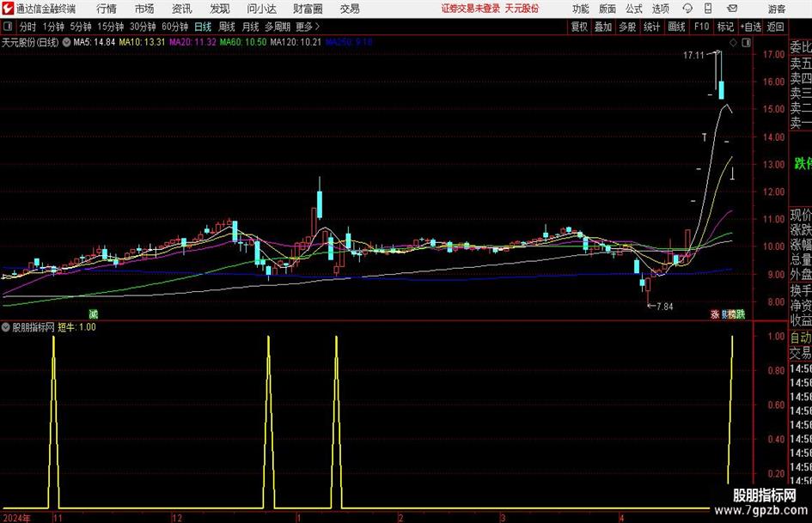Viewport: 812px width, 523px height.
Task: Click the 通达信 red logo icon
Action: coord(7,9)
